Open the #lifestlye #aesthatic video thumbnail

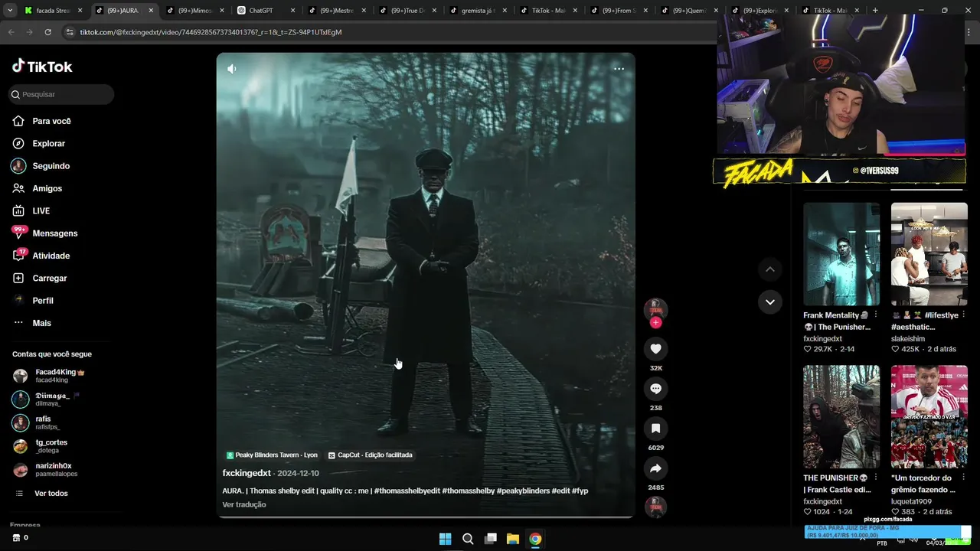929,254
